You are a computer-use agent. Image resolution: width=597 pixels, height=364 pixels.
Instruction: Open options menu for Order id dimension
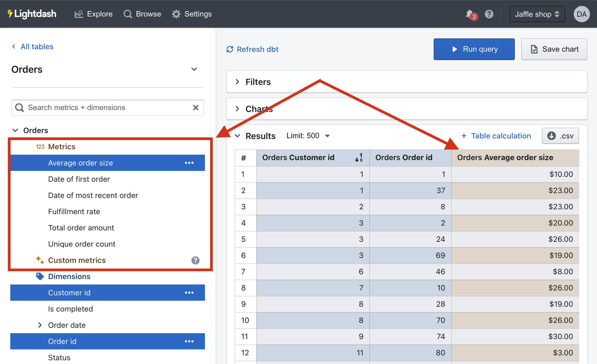click(x=189, y=341)
